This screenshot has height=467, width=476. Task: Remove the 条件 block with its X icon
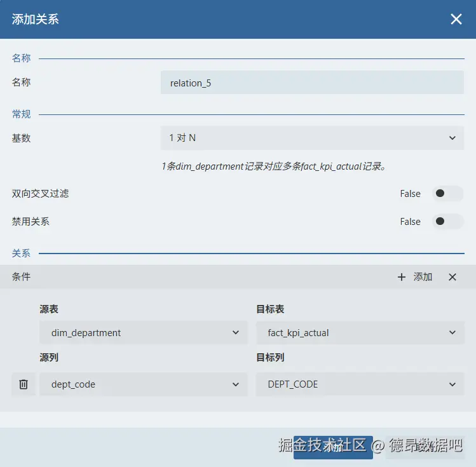[452, 277]
